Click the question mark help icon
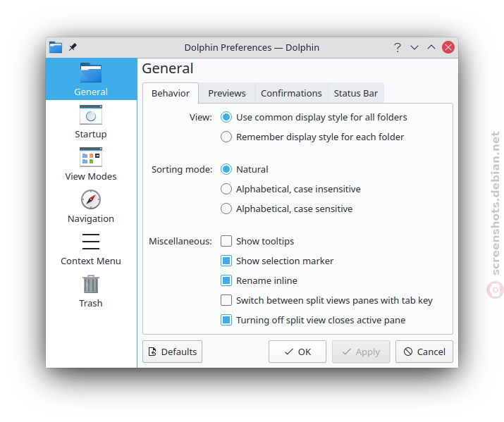 [x=398, y=47]
